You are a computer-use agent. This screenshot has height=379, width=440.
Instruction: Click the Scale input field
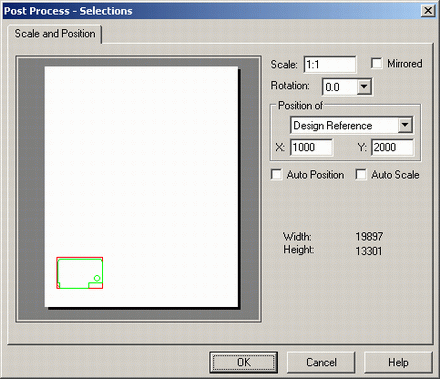pos(330,64)
